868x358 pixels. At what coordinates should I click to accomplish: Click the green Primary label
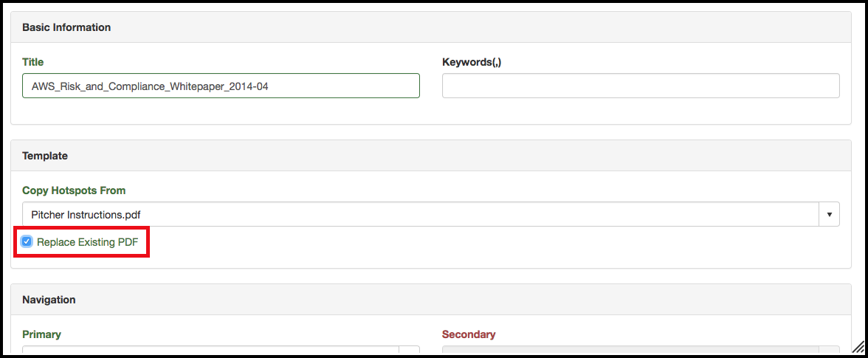point(41,334)
